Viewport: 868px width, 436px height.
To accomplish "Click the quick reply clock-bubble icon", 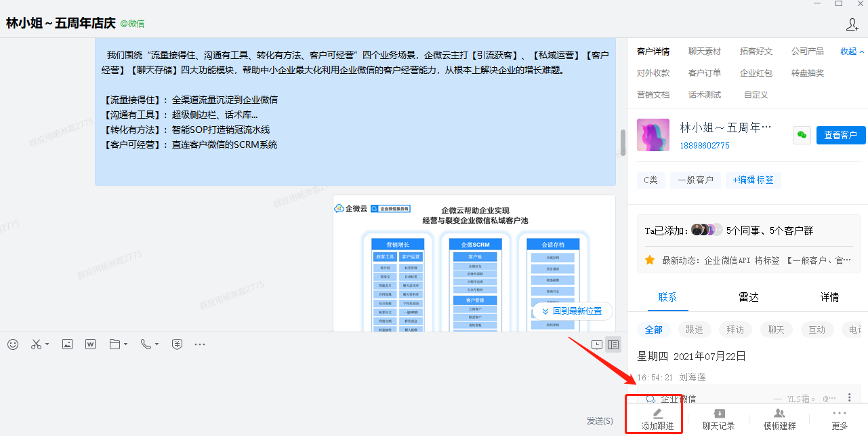I will (597, 344).
